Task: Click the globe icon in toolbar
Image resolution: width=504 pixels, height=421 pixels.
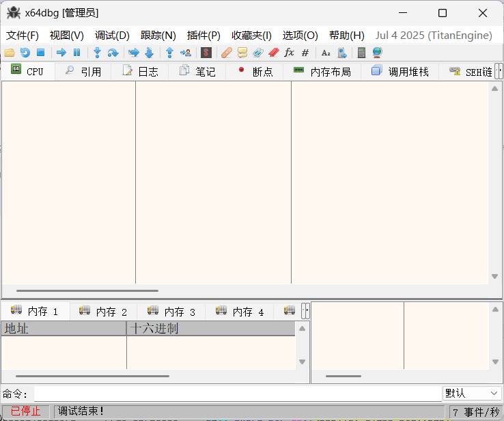Action: point(378,53)
